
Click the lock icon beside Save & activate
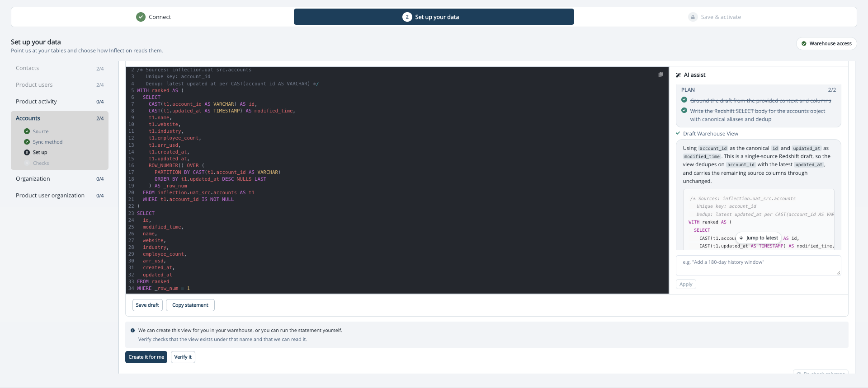point(693,17)
